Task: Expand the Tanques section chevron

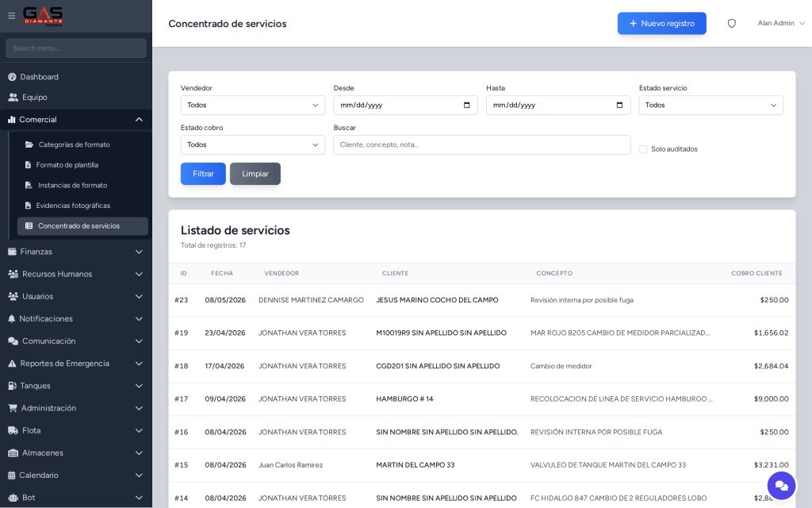Action: tap(139, 386)
